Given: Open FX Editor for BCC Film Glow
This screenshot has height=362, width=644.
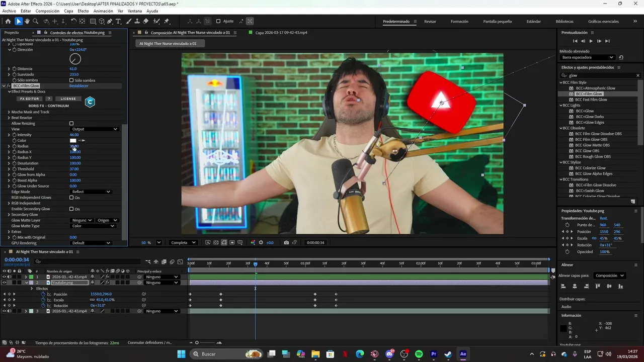Looking at the screenshot, I should pyautogui.click(x=29, y=99).
